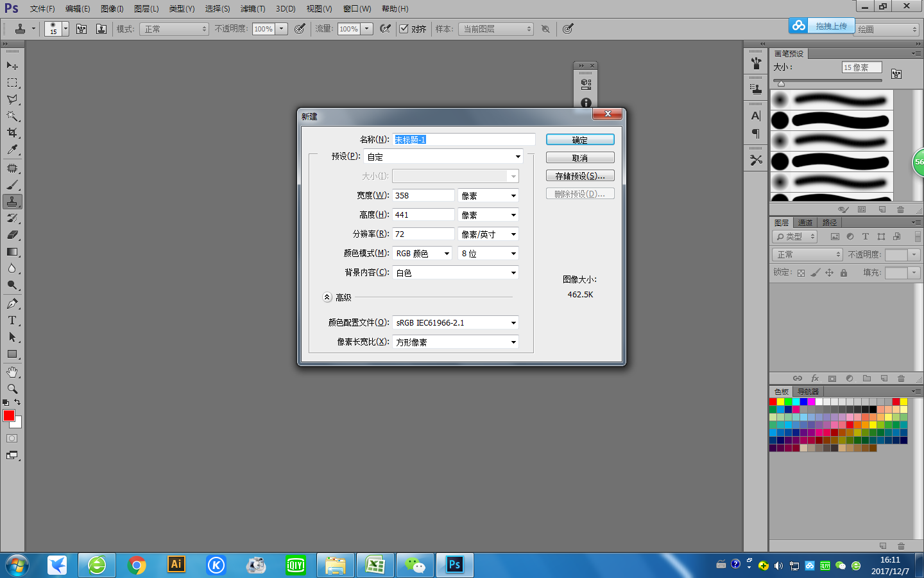Click the Add layer style fx icon
This screenshot has width=924, height=578.
click(815, 378)
